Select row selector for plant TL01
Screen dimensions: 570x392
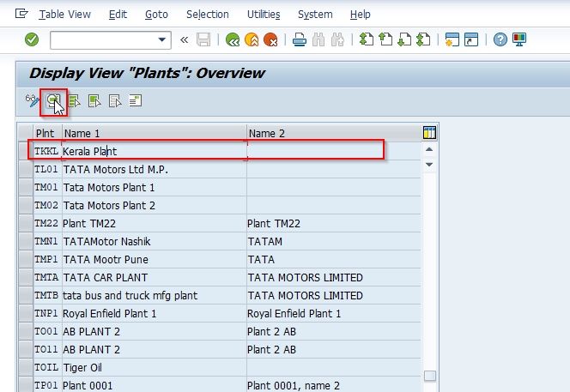click(x=26, y=169)
